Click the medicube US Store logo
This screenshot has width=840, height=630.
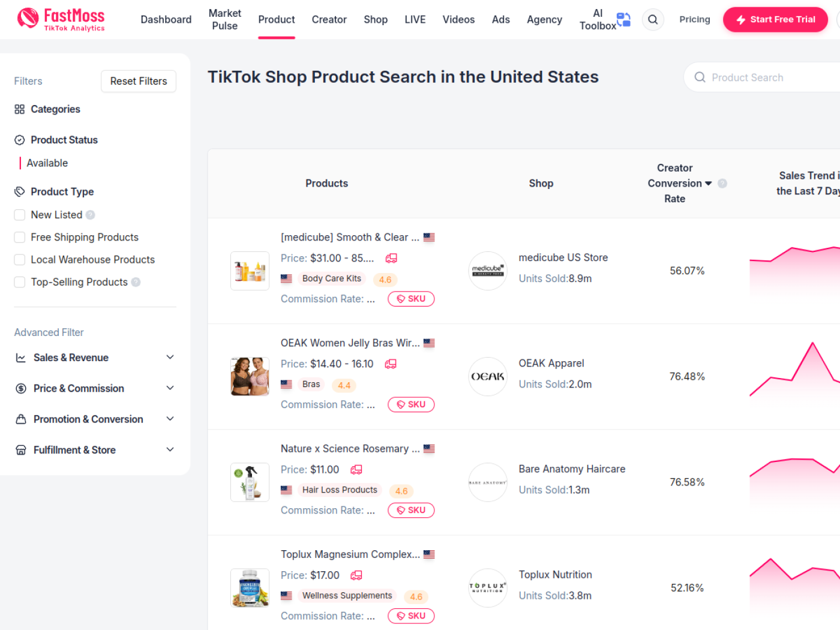[488, 271]
